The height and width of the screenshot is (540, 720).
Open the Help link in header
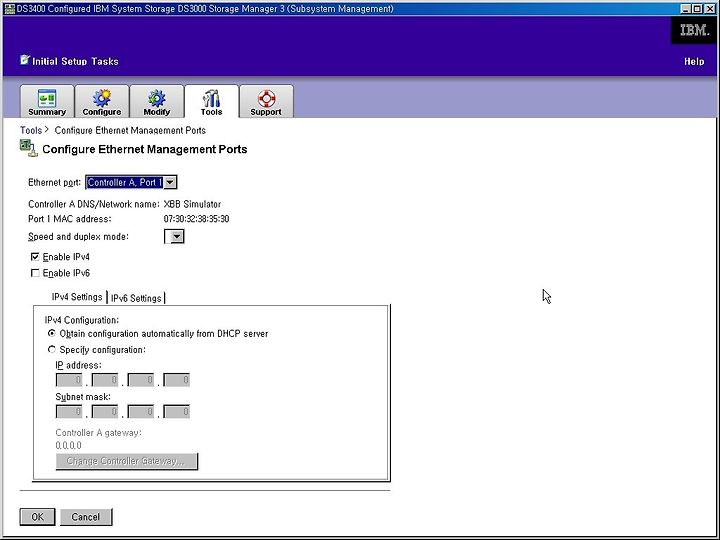[x=694, y=62]
